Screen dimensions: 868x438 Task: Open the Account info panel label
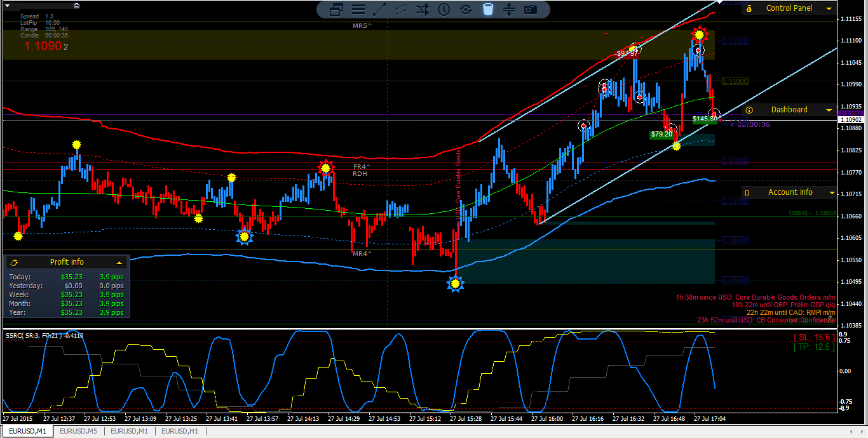(790, 192)
